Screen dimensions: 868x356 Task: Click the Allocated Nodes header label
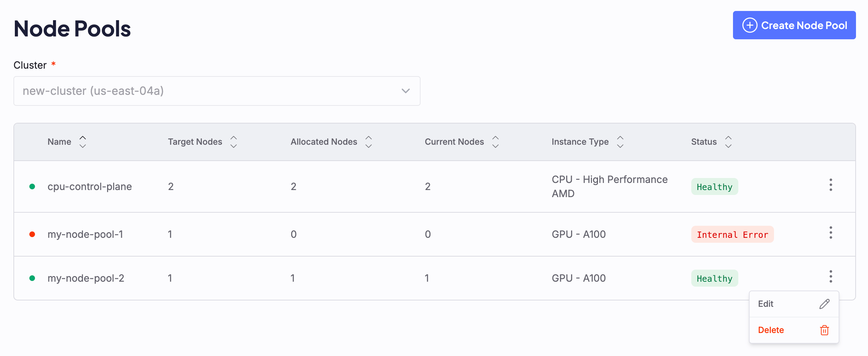point(324,142)
